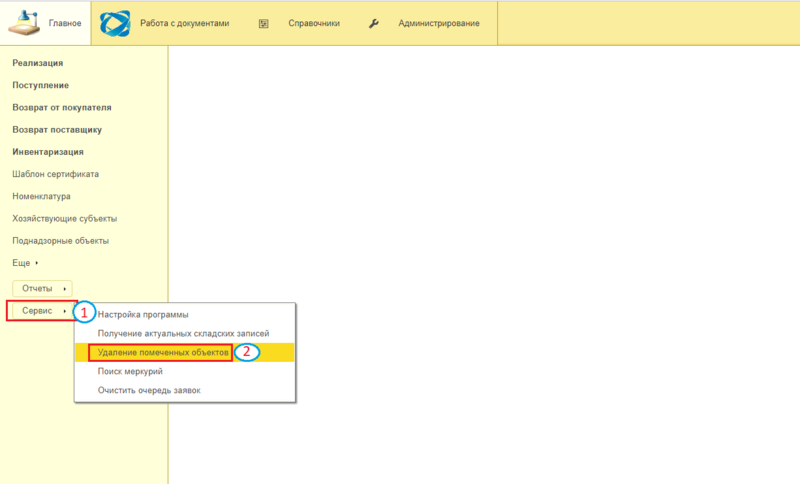Open the Инвентаризация link
This screenshot has width=800, height=484.
(47, 152)
